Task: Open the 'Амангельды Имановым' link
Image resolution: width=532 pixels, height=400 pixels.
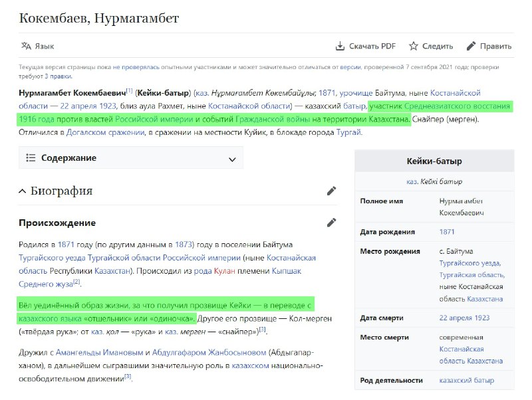Action: [x=99, y=353]
